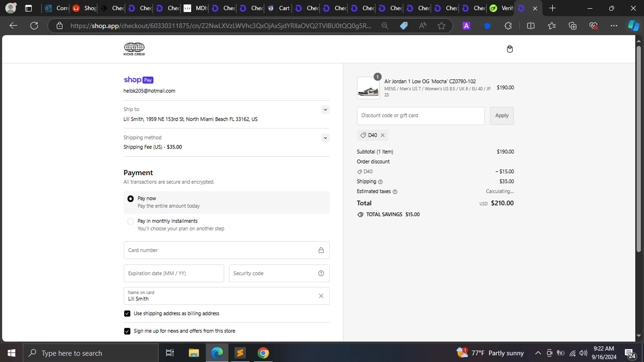
Task: Open Edge Settings and more menu
Action: (x=614, y=26)
